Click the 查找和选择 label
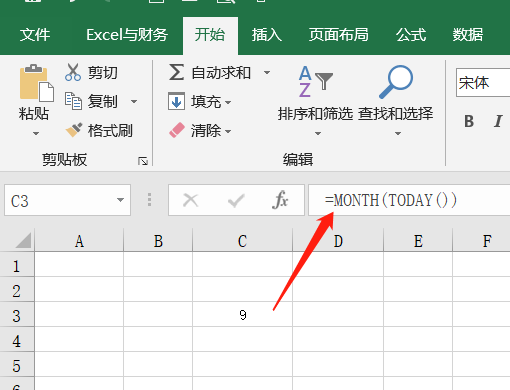Image resolution: width=510 pixels, height=390 pixels. point(396,114)
